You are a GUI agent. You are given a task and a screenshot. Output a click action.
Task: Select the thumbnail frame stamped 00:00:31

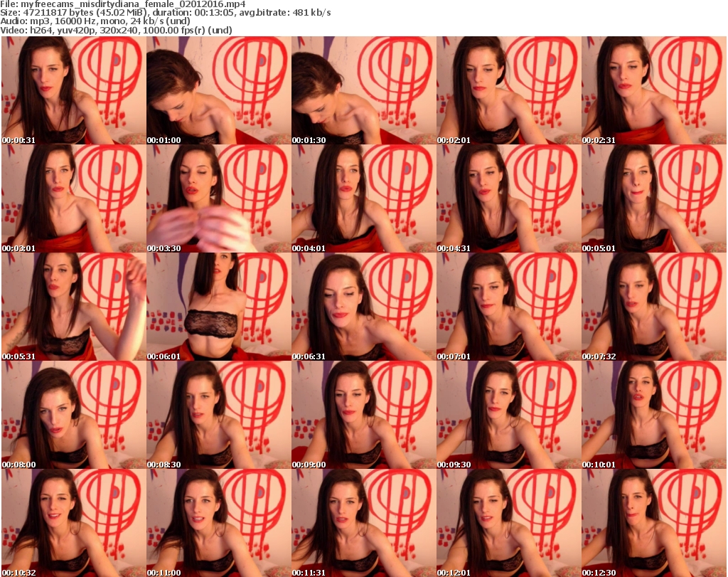pos(74,90)
